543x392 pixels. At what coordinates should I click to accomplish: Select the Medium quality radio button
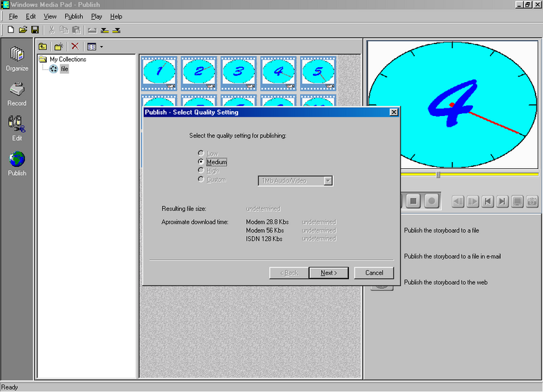pos(200,162)
